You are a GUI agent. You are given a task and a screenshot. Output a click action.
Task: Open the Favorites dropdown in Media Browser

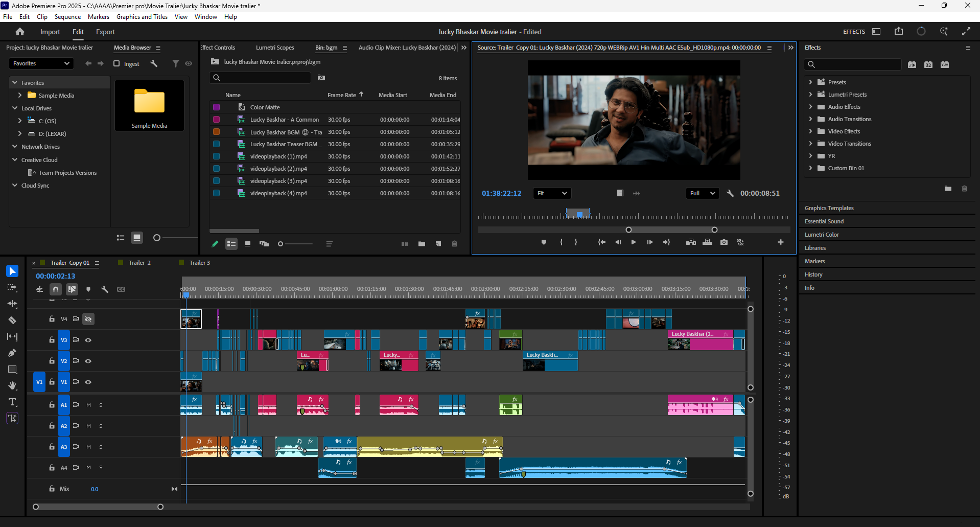click(41, 63)
